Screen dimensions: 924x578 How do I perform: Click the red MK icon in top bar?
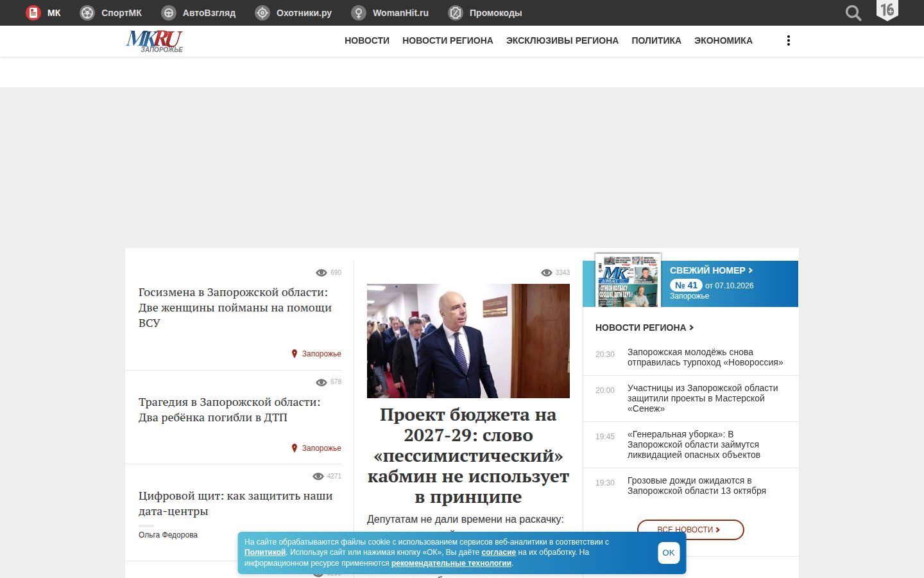coord(33,13)
